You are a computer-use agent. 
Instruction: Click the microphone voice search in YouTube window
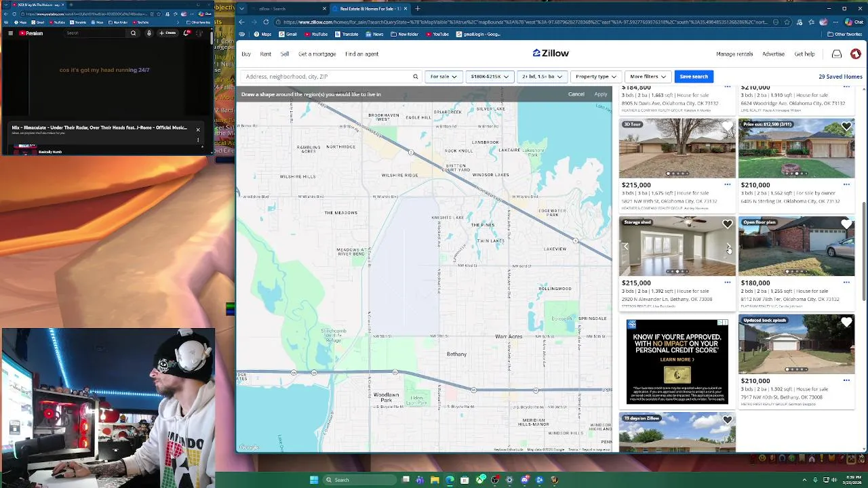click(149, 33)
